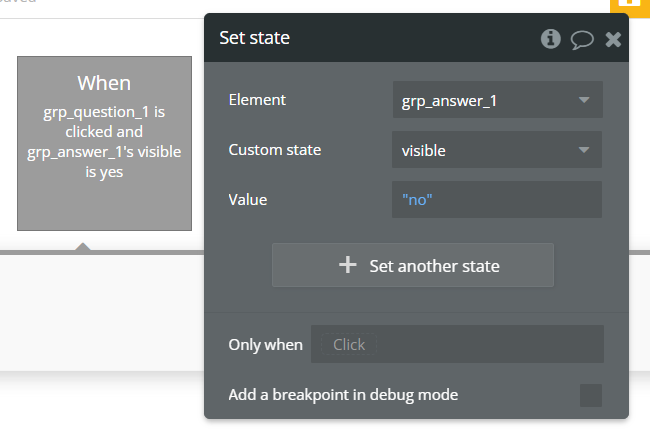The width and height of the screenshot is (650, 433).
Task: Click the info icon in Set state header
Action: pyautogui.click(x=550, y=39)
